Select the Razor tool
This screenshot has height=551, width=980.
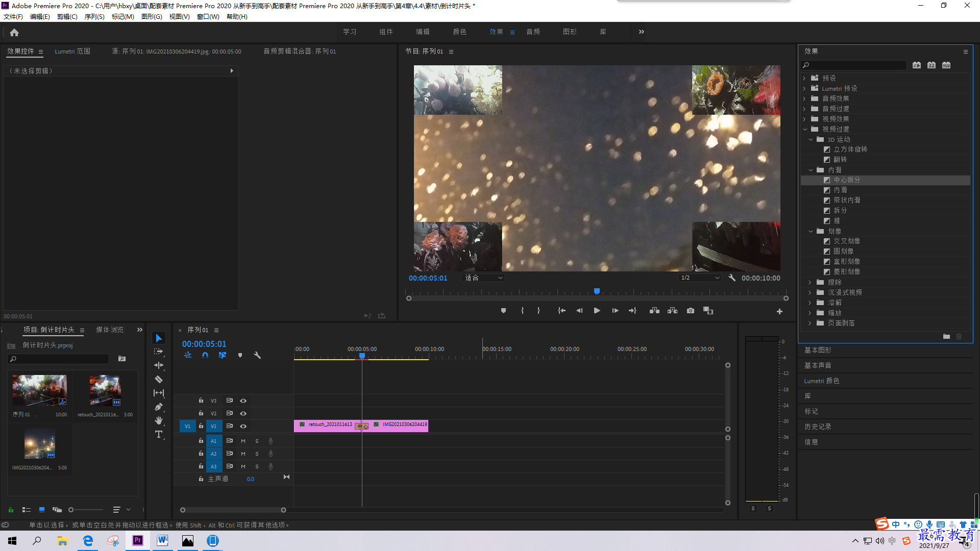159,380
